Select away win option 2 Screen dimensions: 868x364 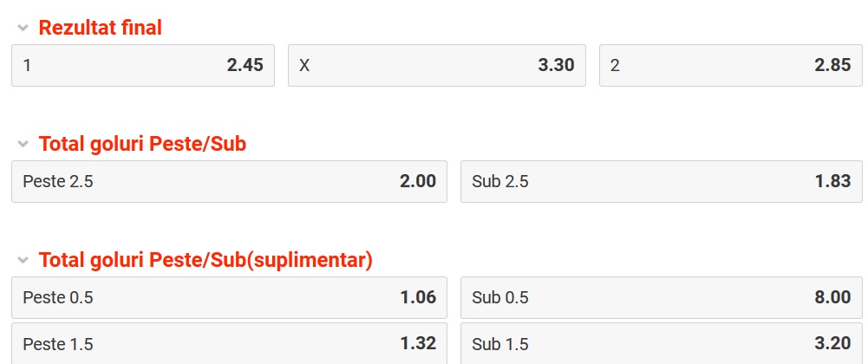(x=730, y=65)
